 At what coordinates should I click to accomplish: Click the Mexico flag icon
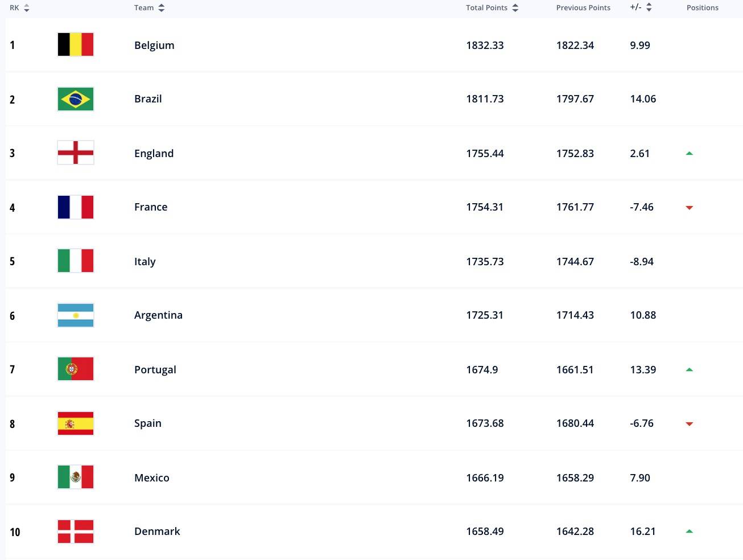(x=75, y=477)
